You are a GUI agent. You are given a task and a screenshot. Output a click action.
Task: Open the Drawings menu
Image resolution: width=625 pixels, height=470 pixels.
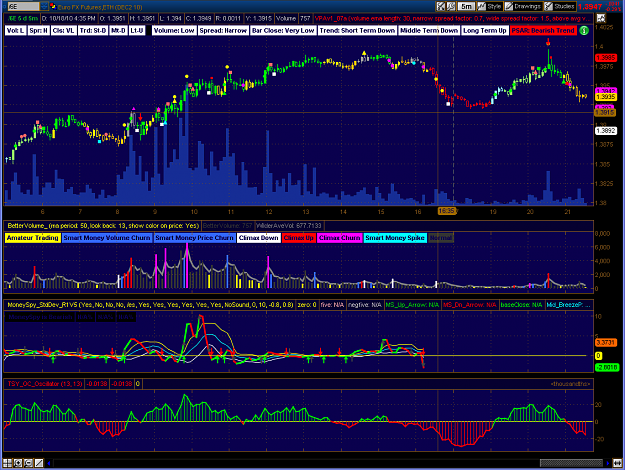point(523,6)
